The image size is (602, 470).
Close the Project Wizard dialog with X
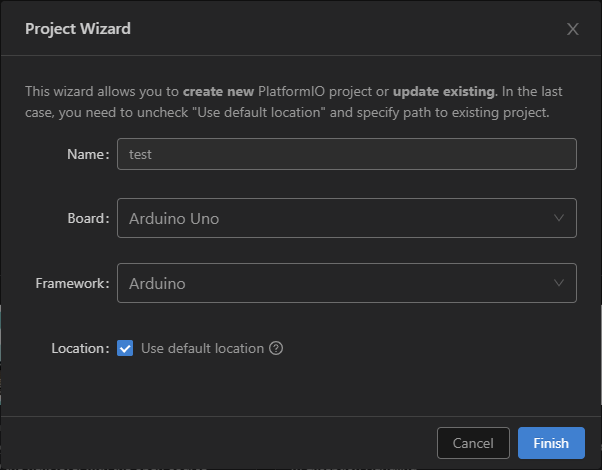[x=572, y=29]
